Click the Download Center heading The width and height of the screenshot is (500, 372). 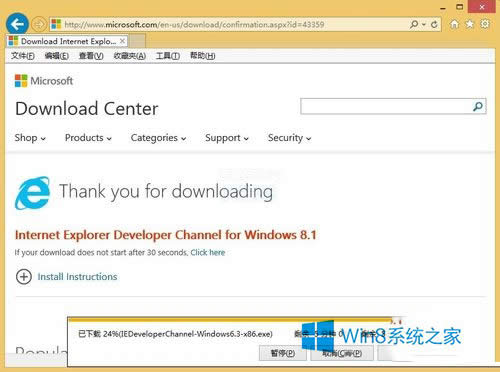tap(87, 109)
